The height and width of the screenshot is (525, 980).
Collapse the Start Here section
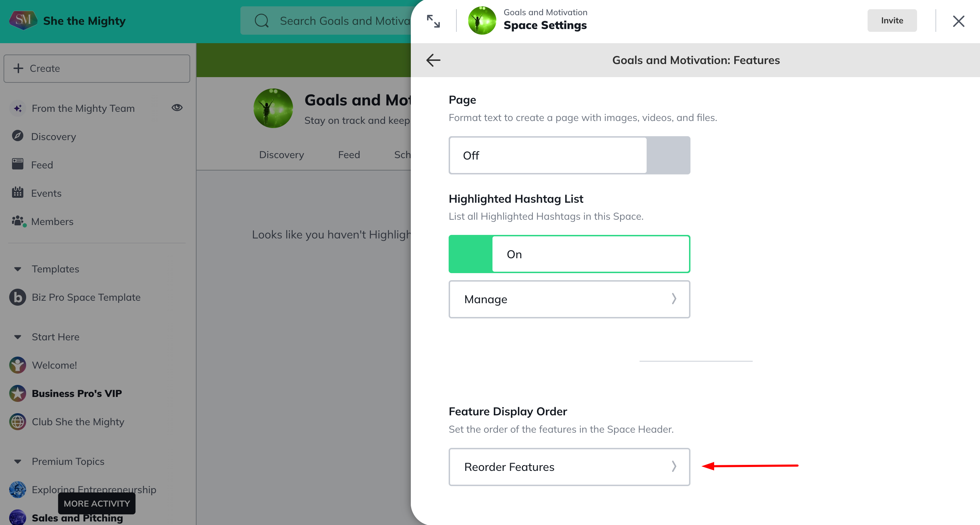coord(18,337)
